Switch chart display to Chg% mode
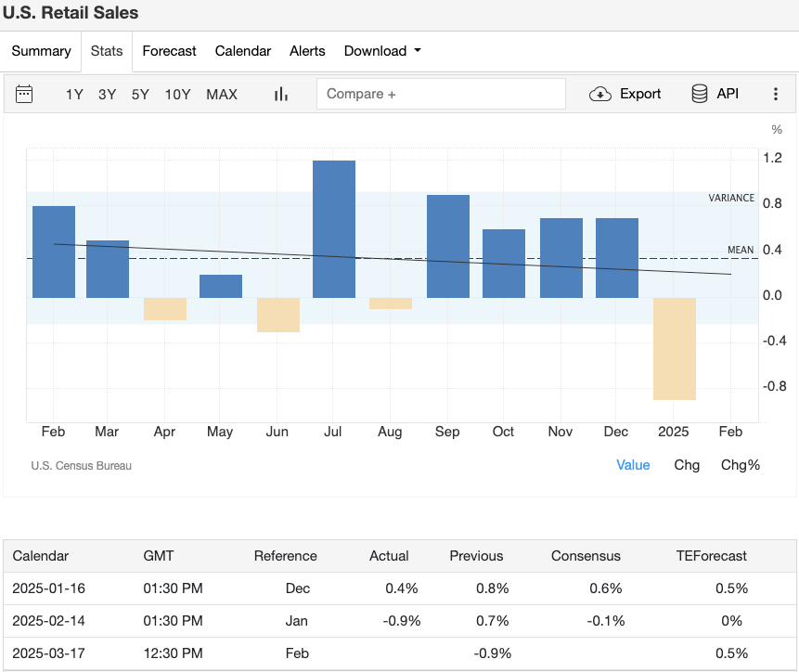Viewport: 799px width, 672px height. click(740, 465)
